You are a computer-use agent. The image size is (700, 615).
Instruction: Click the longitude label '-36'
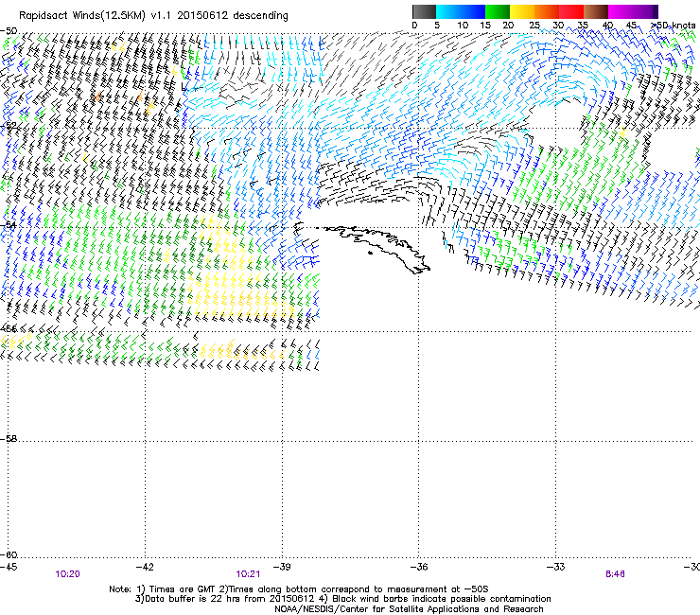[x=419, y=567]
